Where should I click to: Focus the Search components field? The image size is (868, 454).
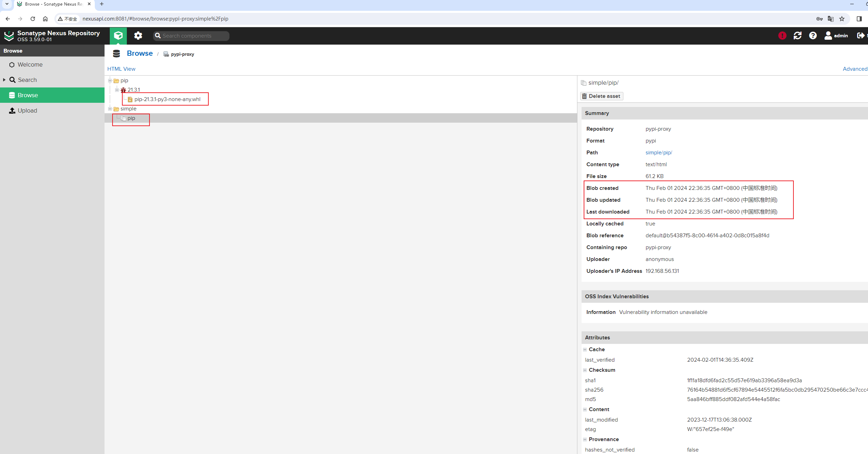tap(191, 36)
